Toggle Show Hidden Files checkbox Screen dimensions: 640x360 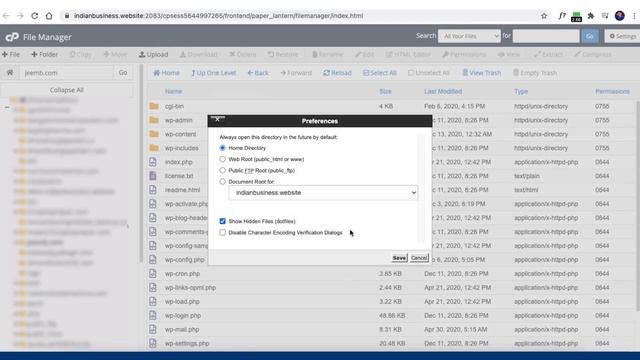pos(222,221)
